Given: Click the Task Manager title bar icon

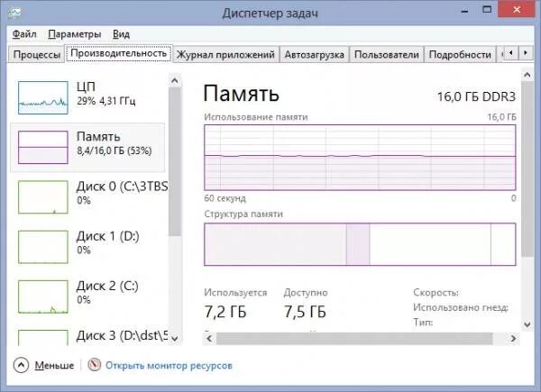Looking at the screenshot, I should [x=14, y=13].
